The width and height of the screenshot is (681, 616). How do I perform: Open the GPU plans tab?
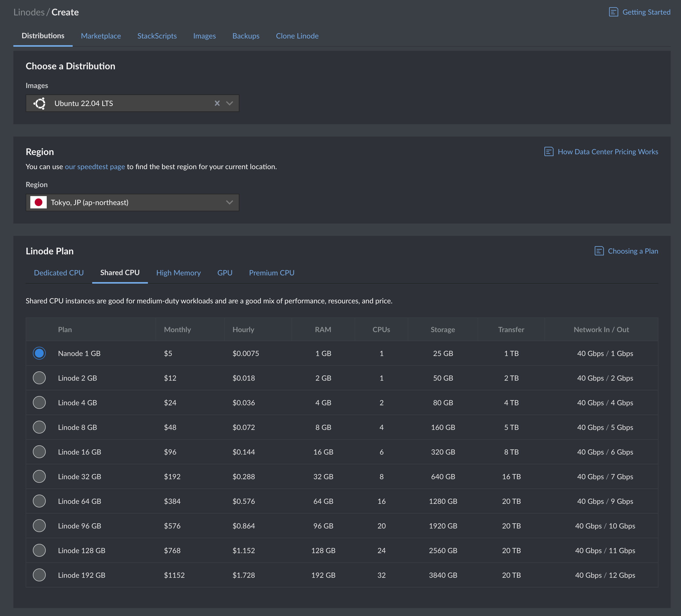coord(225,273)
